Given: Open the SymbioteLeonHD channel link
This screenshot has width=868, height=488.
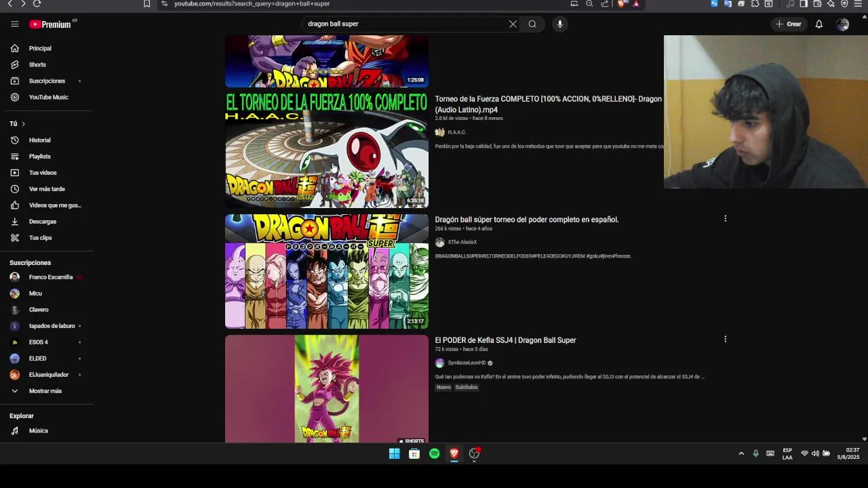Looking at the screenshot, I should pyautogui.click(x=467, y=363).
